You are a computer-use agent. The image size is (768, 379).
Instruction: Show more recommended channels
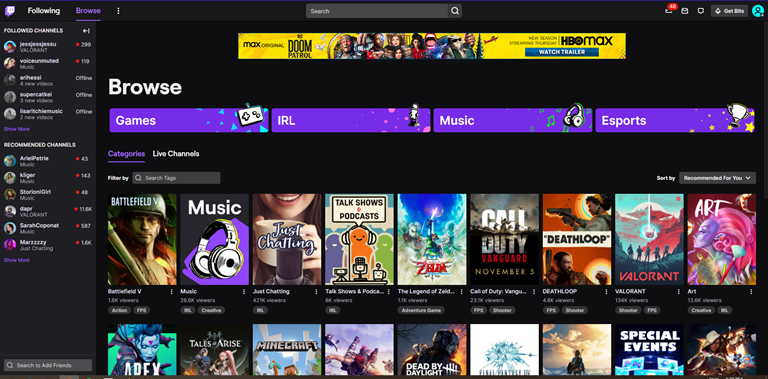click(x=17, y=260)
